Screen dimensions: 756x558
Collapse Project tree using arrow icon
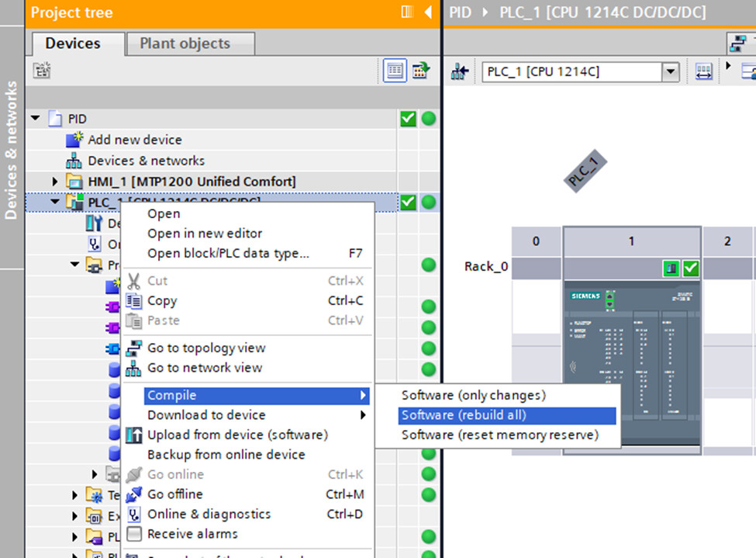(x=428, y=12)
